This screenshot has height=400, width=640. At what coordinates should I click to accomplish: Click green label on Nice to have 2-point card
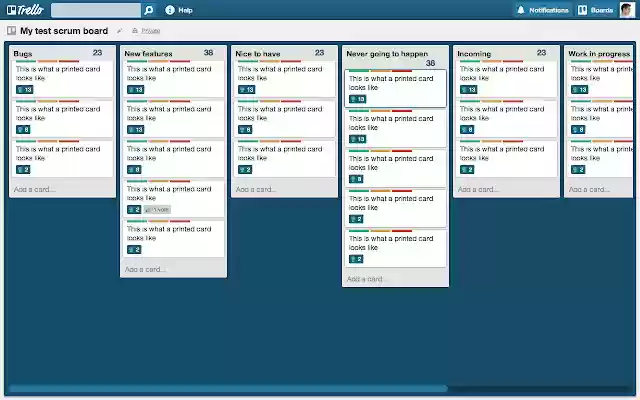pyautogui.click(x=248, y=141)
